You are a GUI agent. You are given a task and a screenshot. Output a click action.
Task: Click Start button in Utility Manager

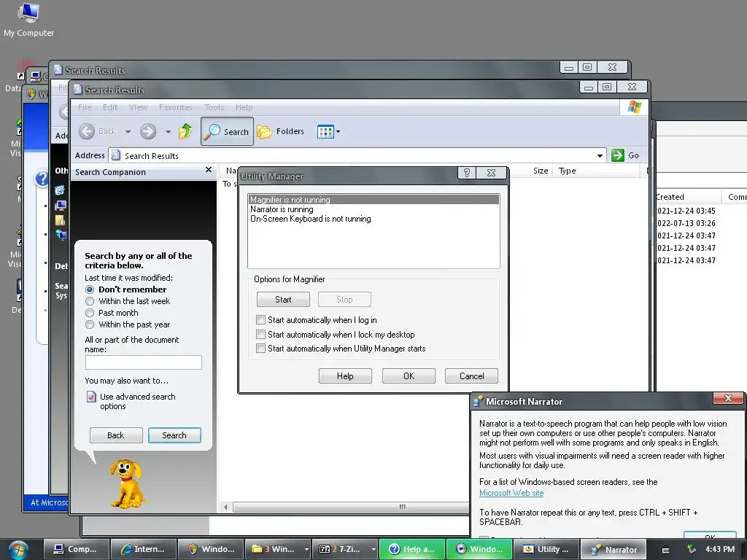coord(283,300)
